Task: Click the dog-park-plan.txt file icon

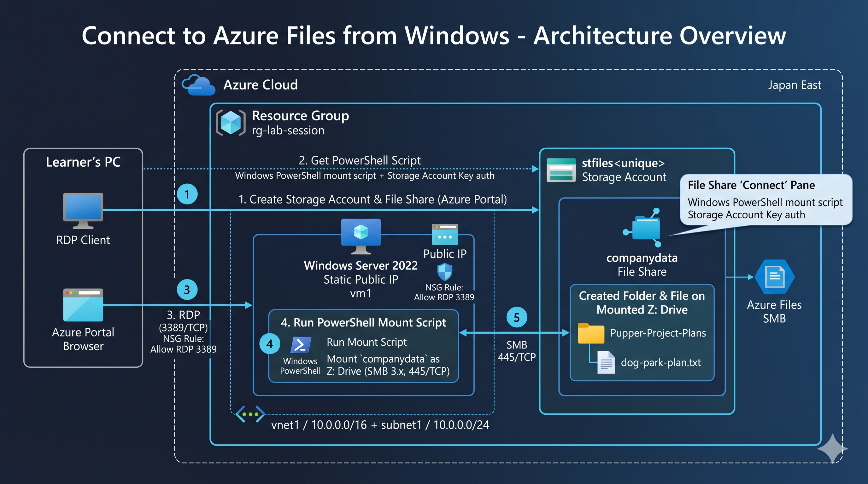Action: (x=606, y=362)
